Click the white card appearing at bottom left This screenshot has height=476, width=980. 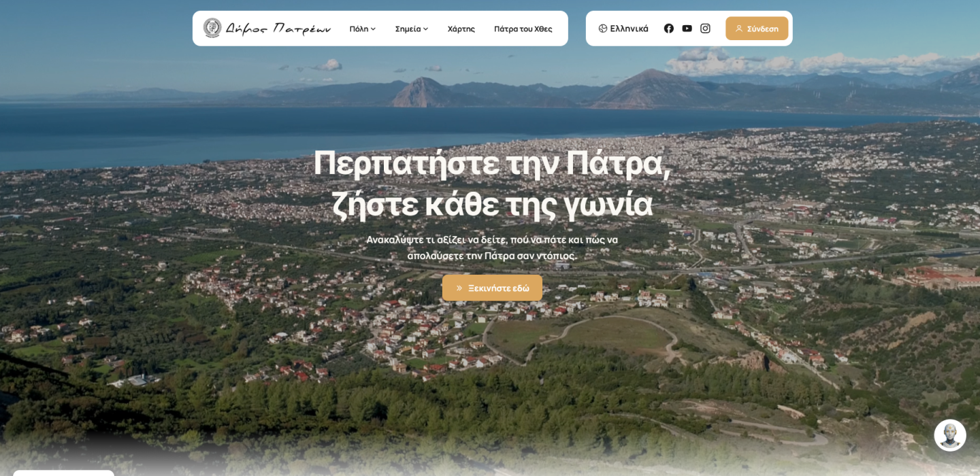(x=65, y=472)
